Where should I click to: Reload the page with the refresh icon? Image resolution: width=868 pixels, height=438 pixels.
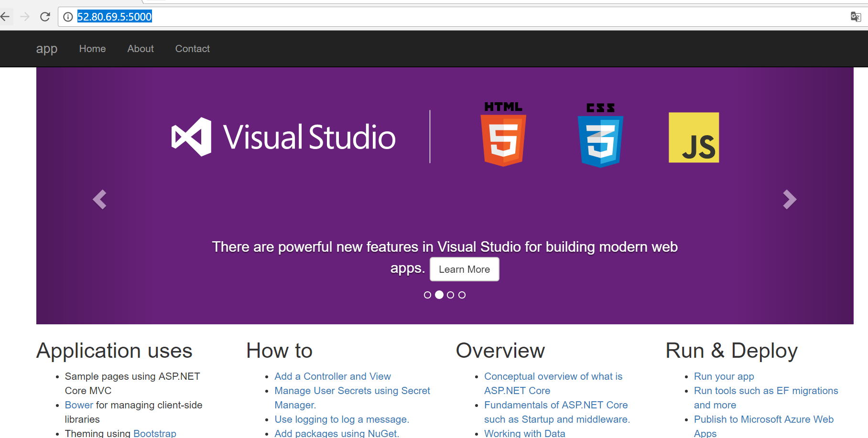tap(45, 17)
